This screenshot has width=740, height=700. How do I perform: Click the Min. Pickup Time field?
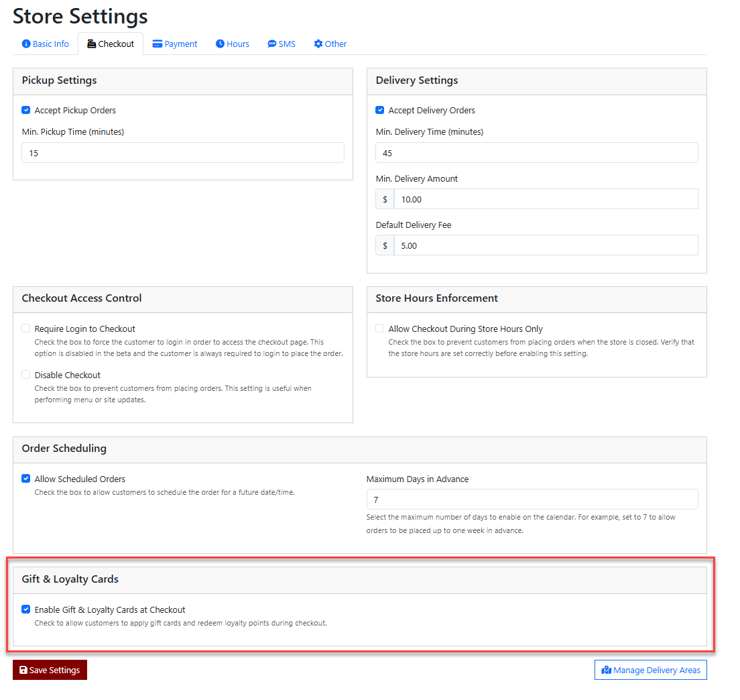pyautogui.click(x=182, y=153)
